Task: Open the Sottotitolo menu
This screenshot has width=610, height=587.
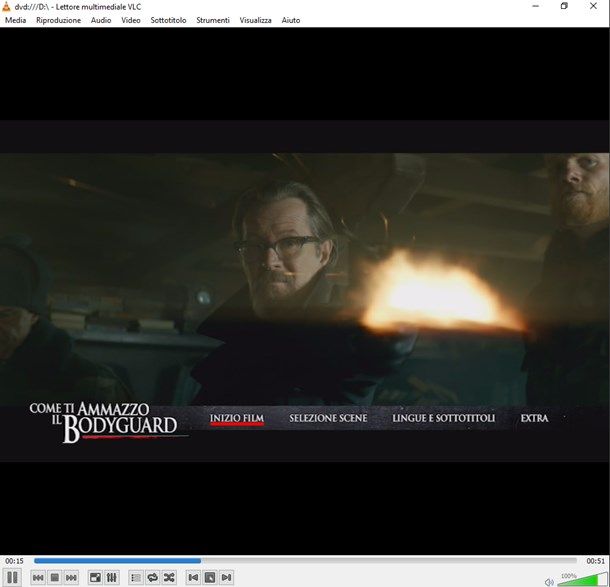Action: click(x=168, y=20)
